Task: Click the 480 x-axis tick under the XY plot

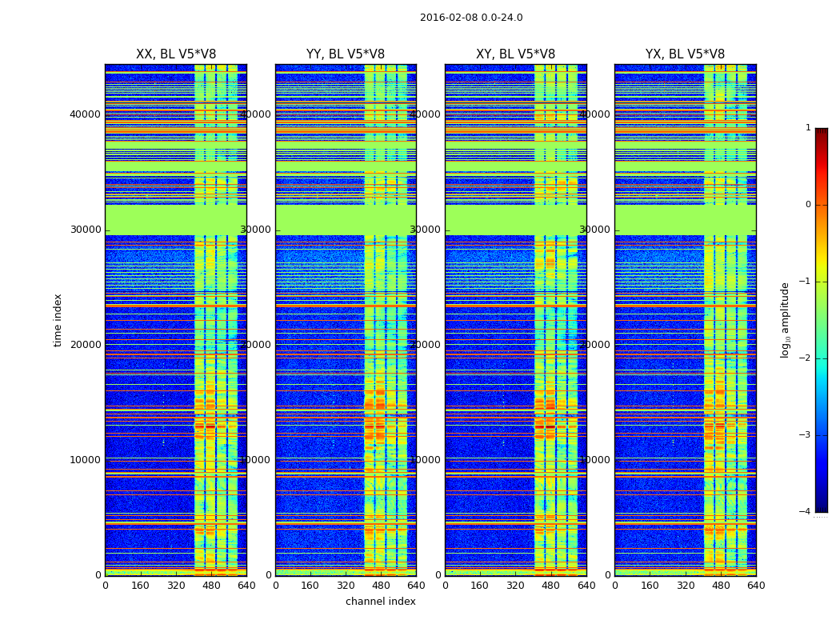Action: pos(550,586)
